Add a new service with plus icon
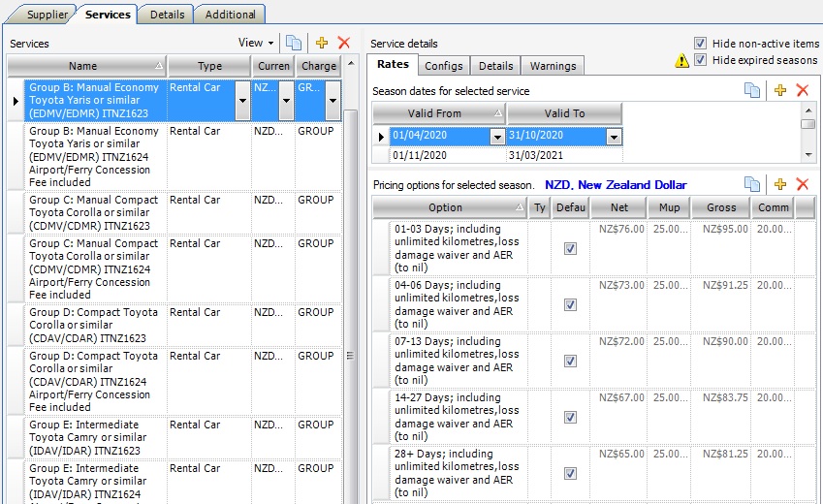The image size is (823, 504). [x=322, y=43]
